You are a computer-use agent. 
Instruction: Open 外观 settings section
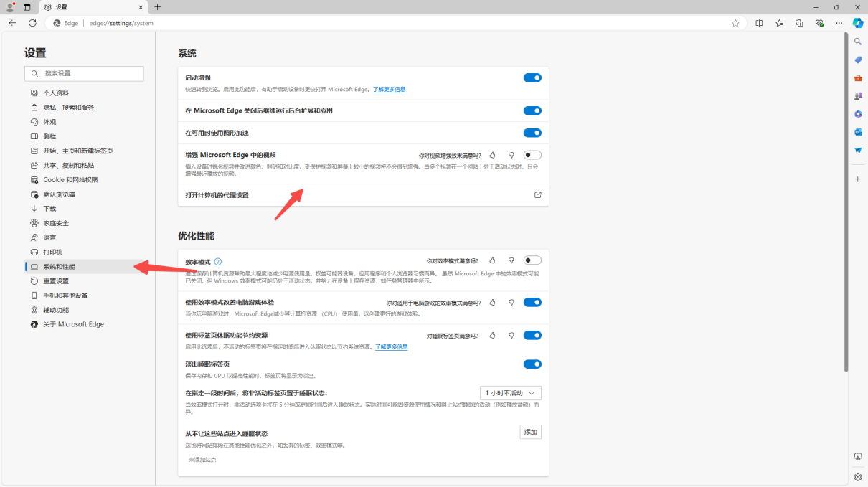pos(84,122)
